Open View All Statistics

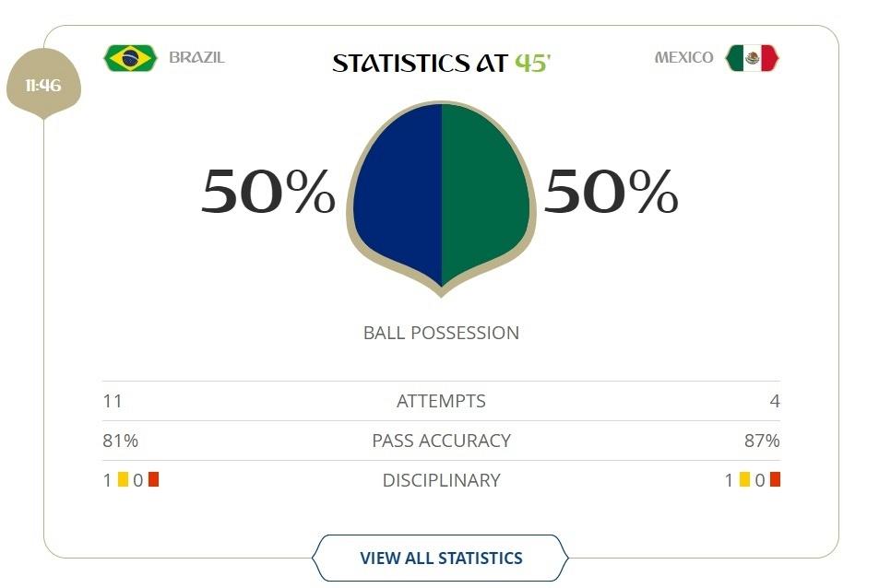point(441,558)
